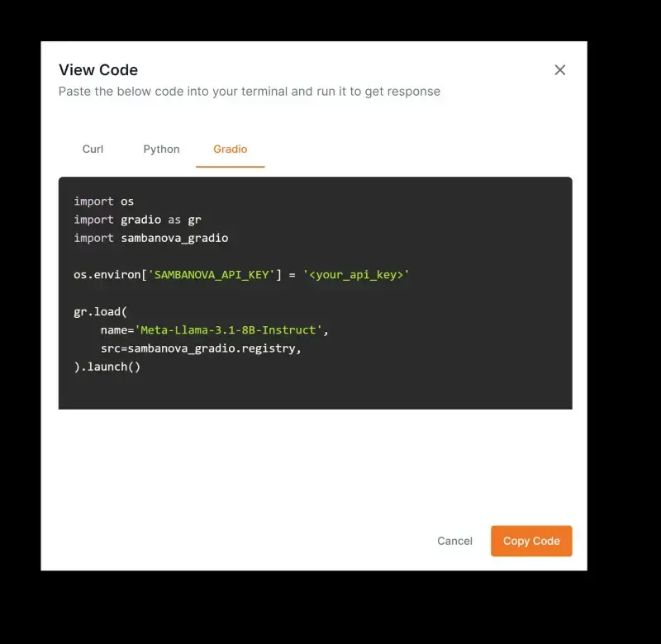
Task: Close the View Code dialog
Action: pyautogui.click(x=559, y=70)
